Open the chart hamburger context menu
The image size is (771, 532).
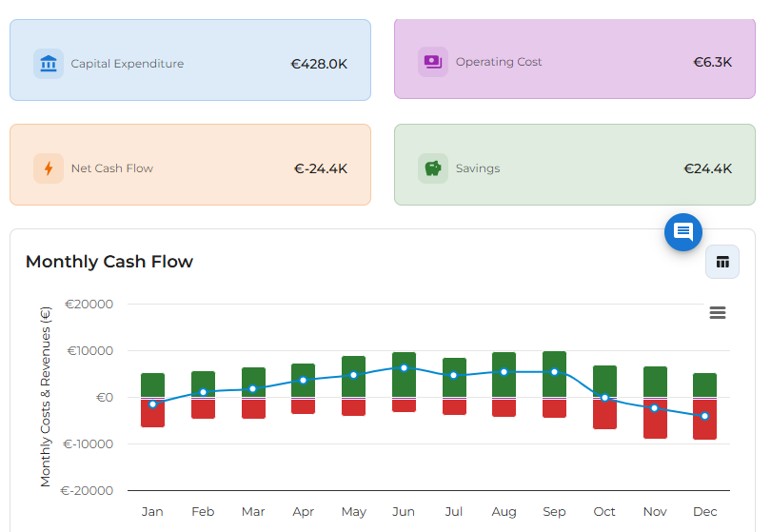point(718,313)
